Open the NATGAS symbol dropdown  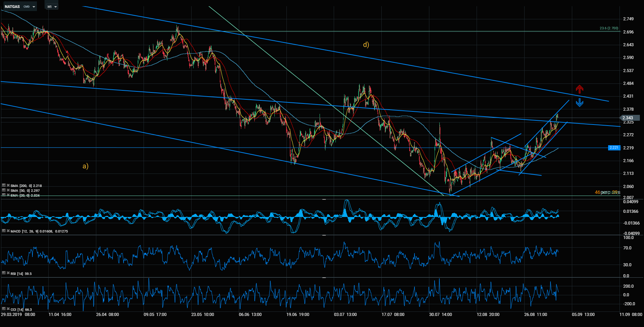[19, 7]
